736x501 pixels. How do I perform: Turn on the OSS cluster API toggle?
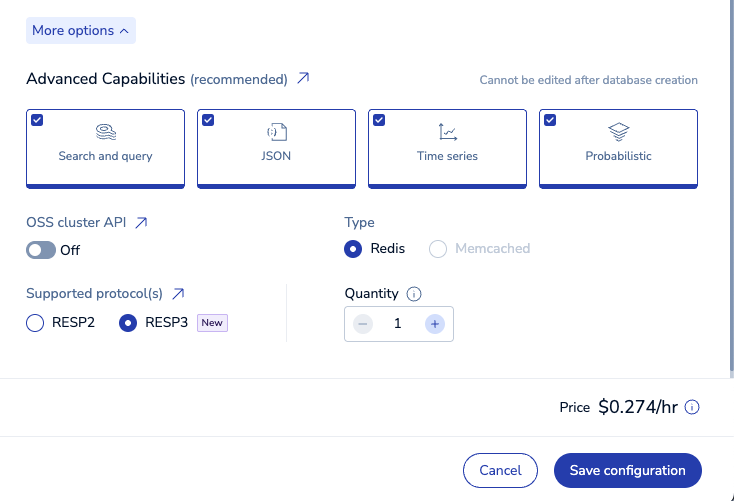(41, 250)
